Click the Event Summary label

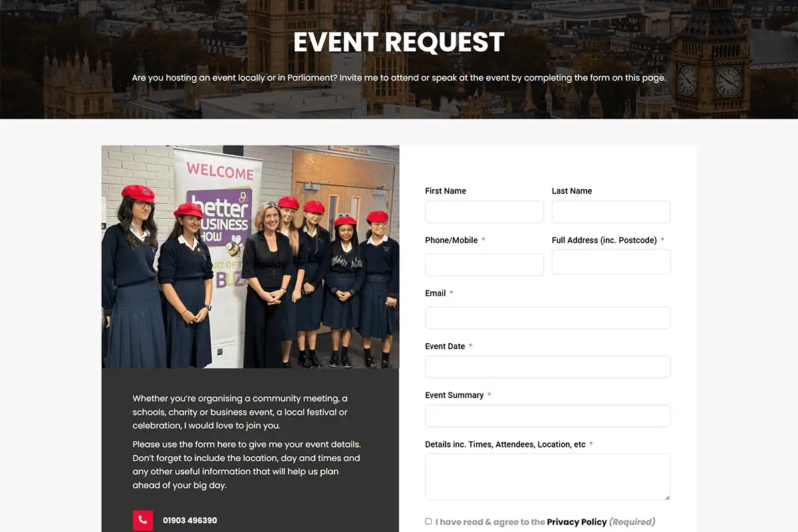[454, 395]
